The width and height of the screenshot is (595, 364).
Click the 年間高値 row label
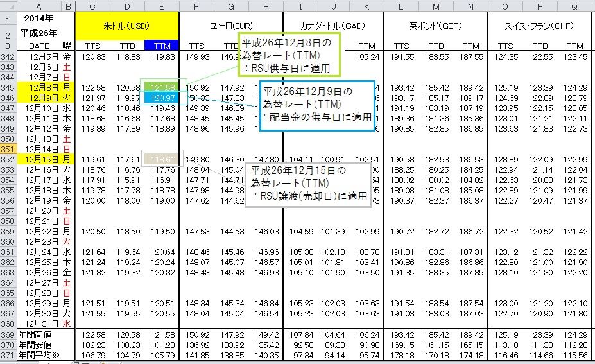point(35,334)
